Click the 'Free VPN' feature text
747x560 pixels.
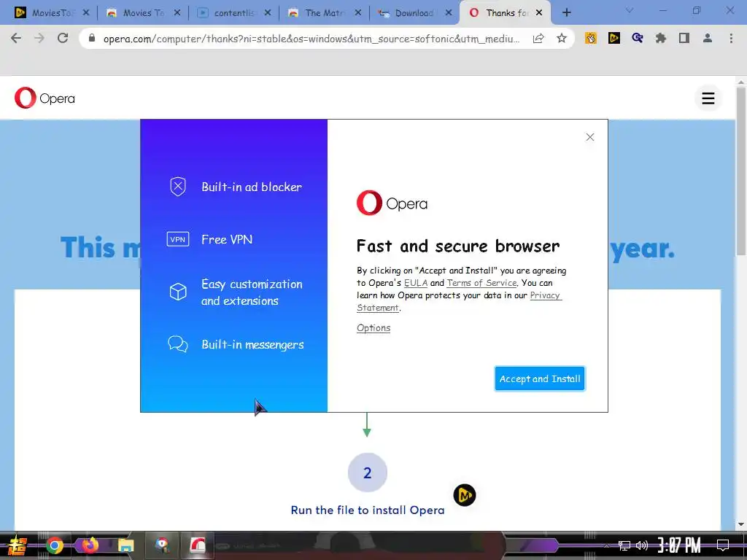[x=227, y=239]
